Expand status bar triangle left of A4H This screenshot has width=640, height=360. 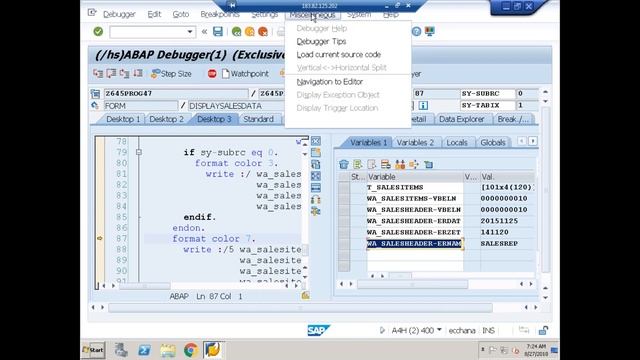click(x=382, y=330)
